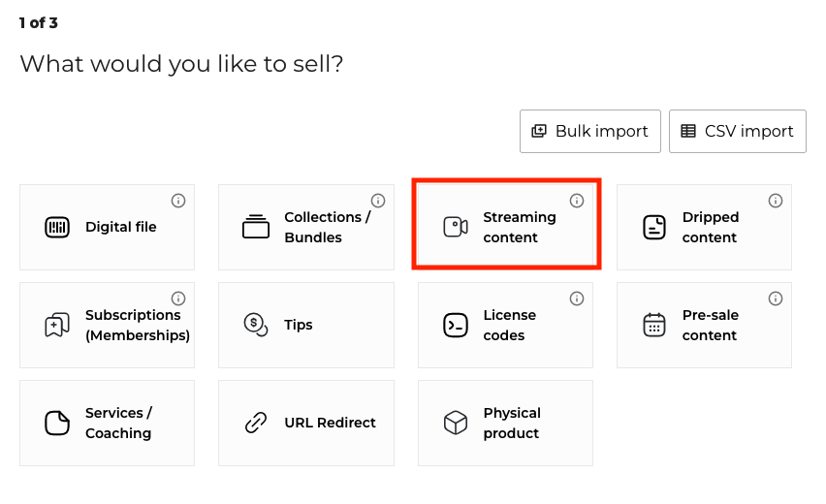The image size is (826, 504).
Task: Select Dripped content product type
Action: click(704, 228)
